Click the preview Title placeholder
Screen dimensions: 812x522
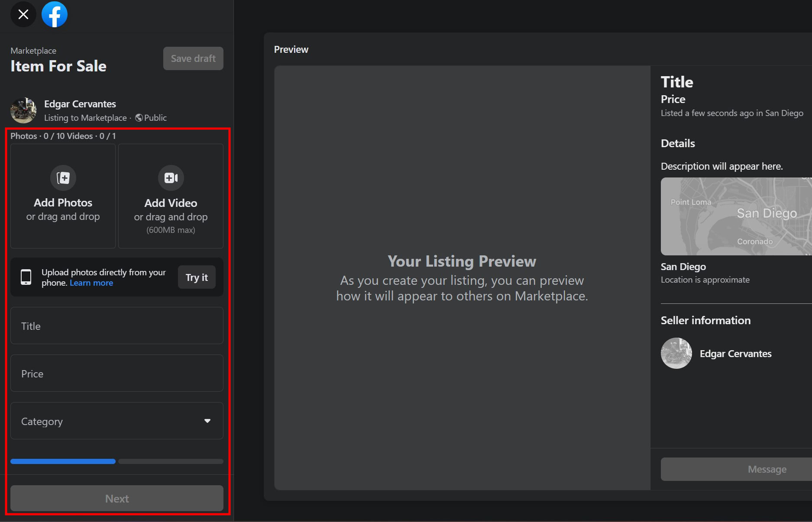click(677, 82)
